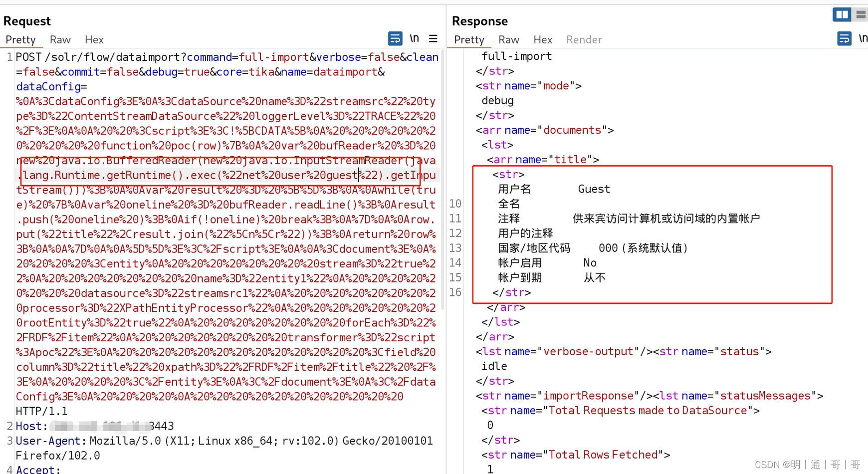Viewport: 868px width, 474px height.
Task: Toggle show non-printable chars (\n) in Request panel
Action: (x=414, y=38)
